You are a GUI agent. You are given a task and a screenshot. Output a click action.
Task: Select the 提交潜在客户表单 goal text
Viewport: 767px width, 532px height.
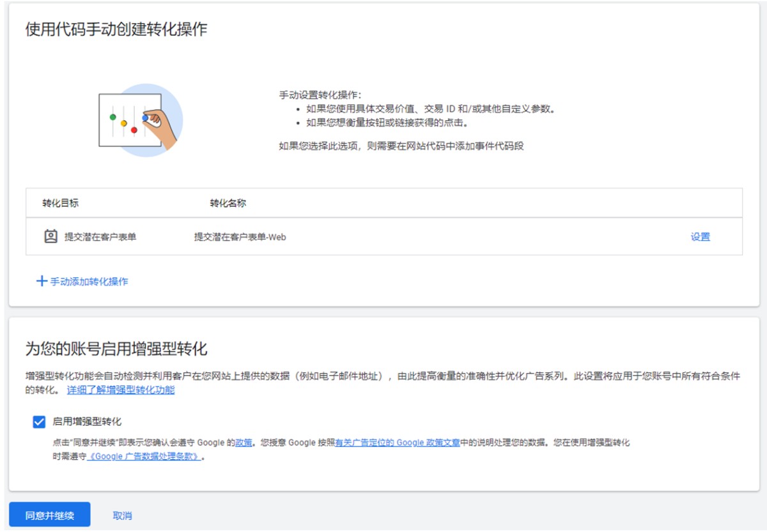point(100,237)
